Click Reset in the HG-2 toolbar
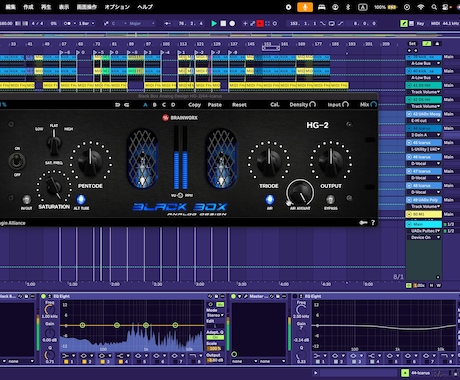460x380 pixels. point(239,105)
